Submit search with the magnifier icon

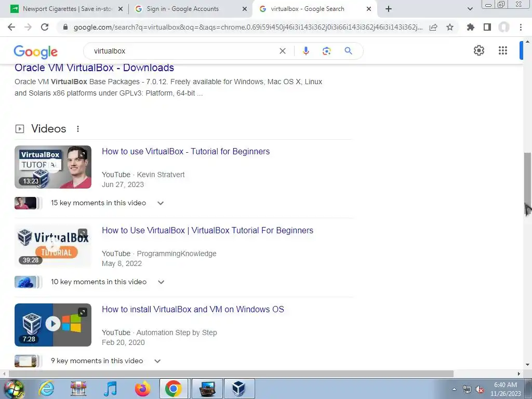point(348,51)
